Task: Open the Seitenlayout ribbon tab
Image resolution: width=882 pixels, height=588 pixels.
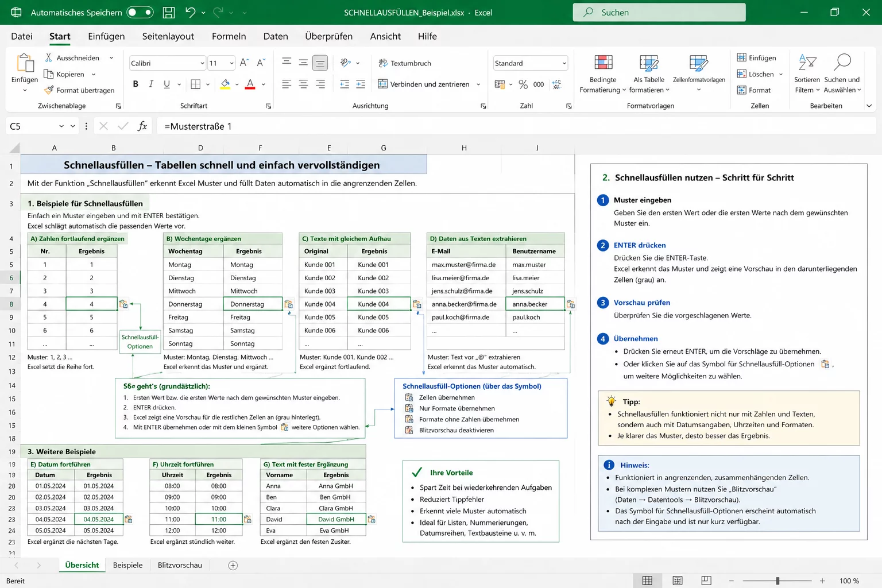Action: click(168, 36)
